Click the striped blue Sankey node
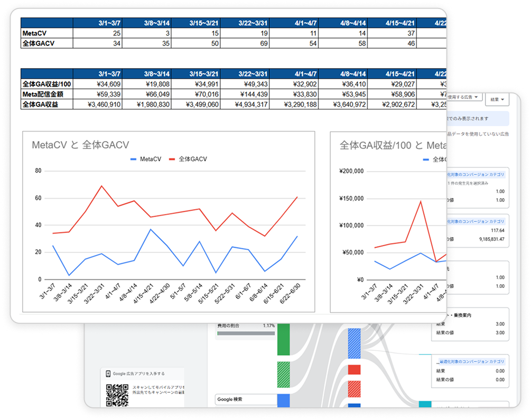 tap(354, 343)
